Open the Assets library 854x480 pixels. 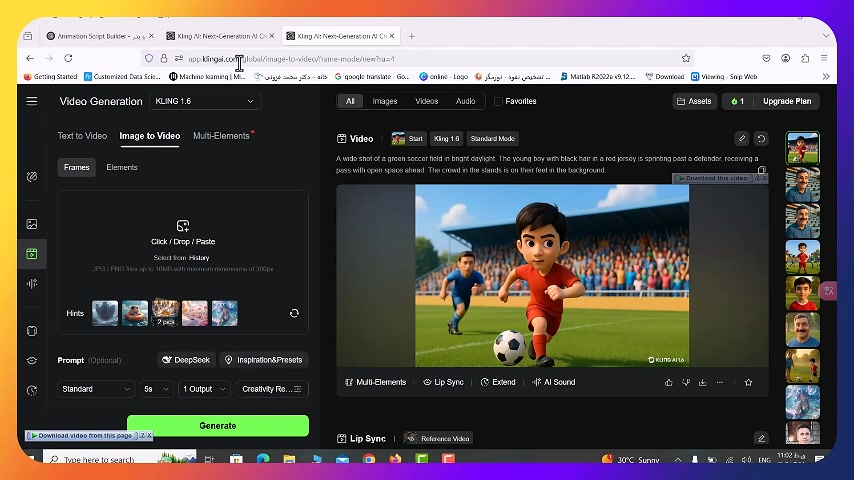[x=694, y=101]
